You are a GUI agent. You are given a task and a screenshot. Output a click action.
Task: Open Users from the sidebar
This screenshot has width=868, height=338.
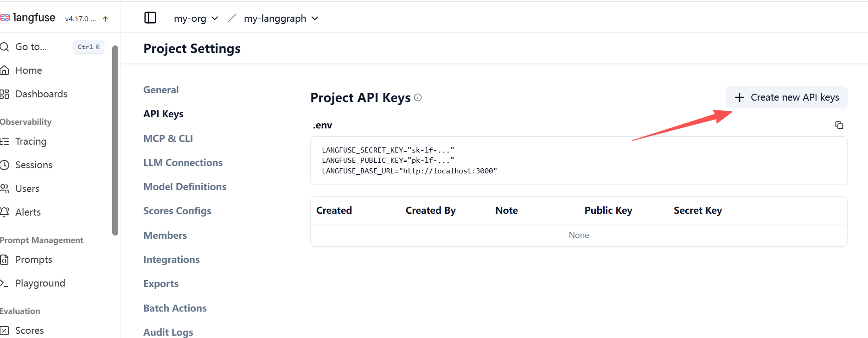tap(27, 189)
